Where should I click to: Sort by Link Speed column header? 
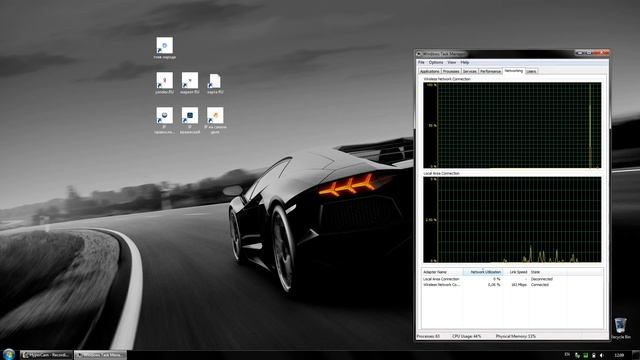(x=516, y=272)
